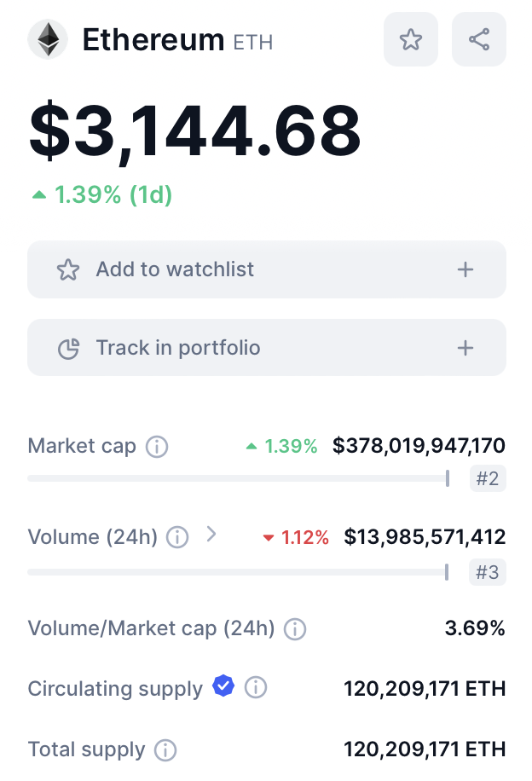Click the #3 volume rank badge
The image size is (532, 781).
pos(488,572)
